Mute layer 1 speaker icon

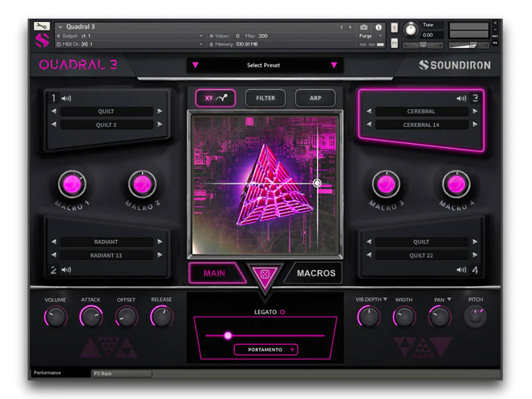click(x=66, y=98)
